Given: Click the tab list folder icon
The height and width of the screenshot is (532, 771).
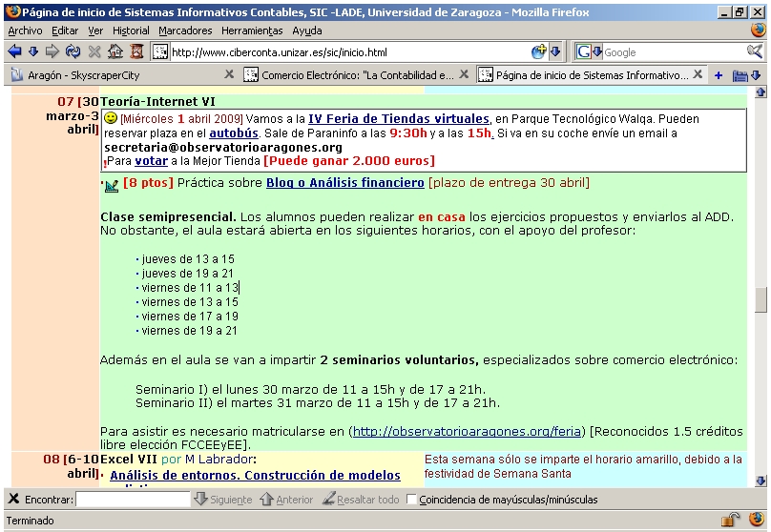Looking at the screenshot, I should pos(740,75).
